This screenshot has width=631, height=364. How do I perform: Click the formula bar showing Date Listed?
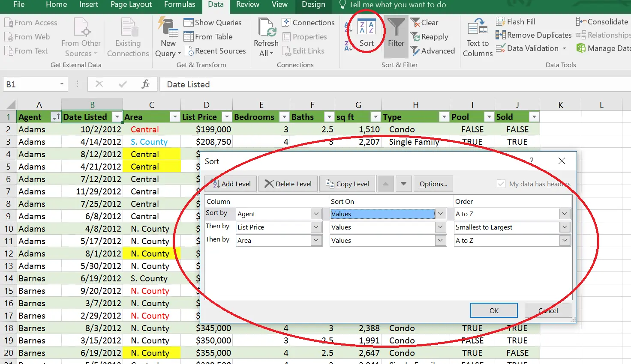[394, 84]
